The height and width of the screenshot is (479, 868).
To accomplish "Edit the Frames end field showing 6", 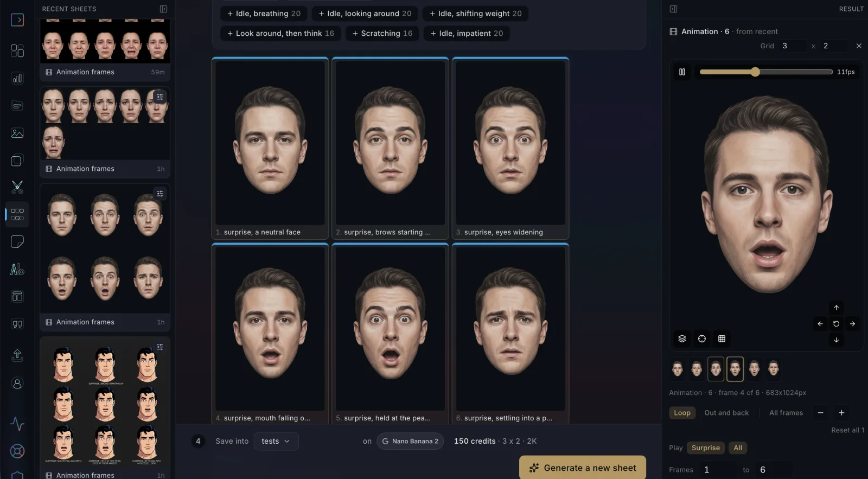I will (774, 470).
